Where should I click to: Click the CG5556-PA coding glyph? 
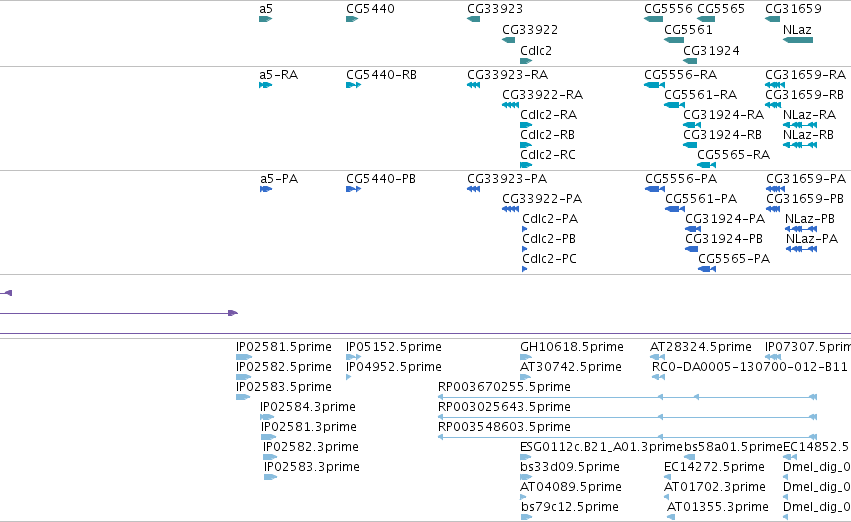655,189
